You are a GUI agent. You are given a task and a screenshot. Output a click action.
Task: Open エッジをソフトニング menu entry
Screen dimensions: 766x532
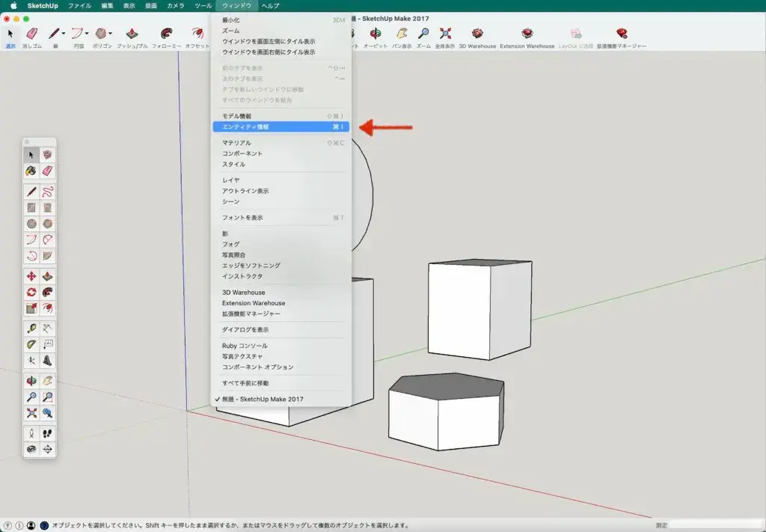pyautogui.click(x=281, y=266)
